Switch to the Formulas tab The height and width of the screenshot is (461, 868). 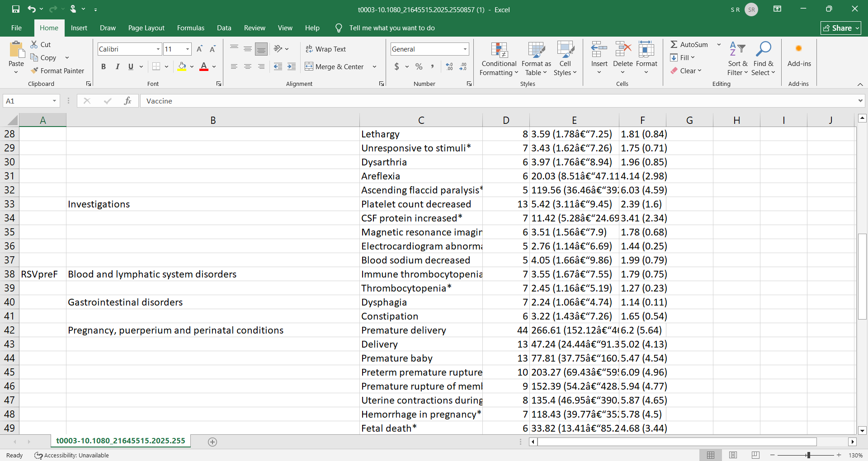click(x=191, y=28)
